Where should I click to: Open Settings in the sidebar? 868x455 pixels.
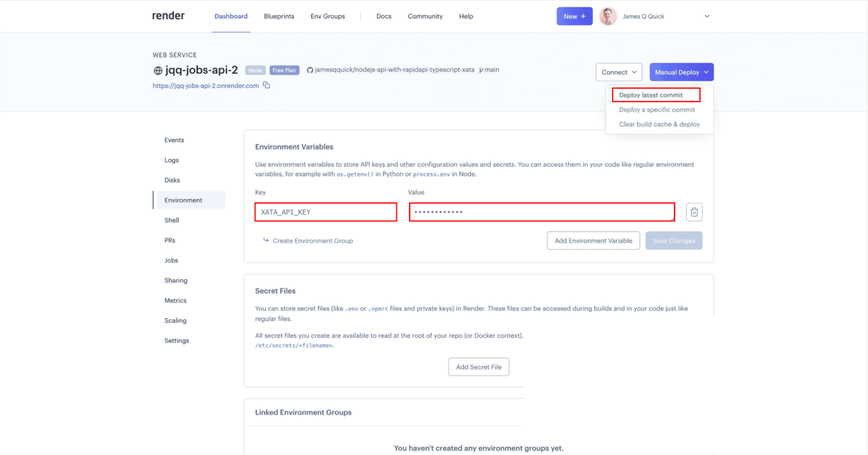[x=177, y=340]
